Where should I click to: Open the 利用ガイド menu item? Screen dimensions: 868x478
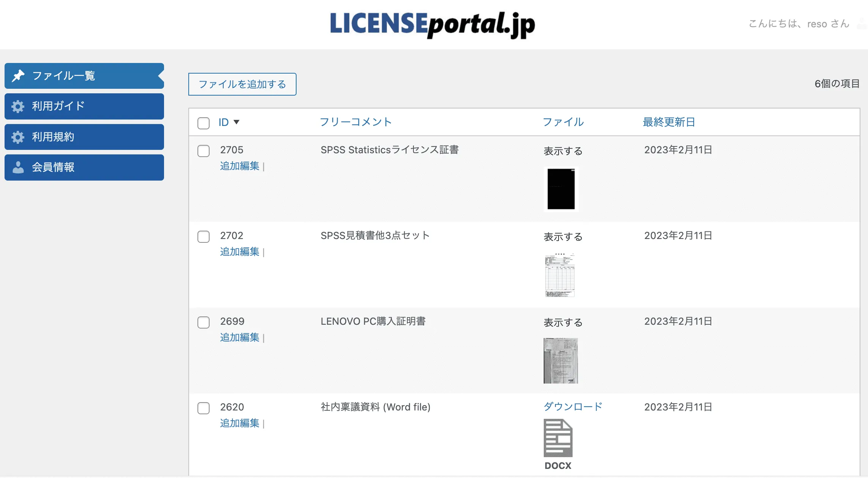click(x=84, y=107)
